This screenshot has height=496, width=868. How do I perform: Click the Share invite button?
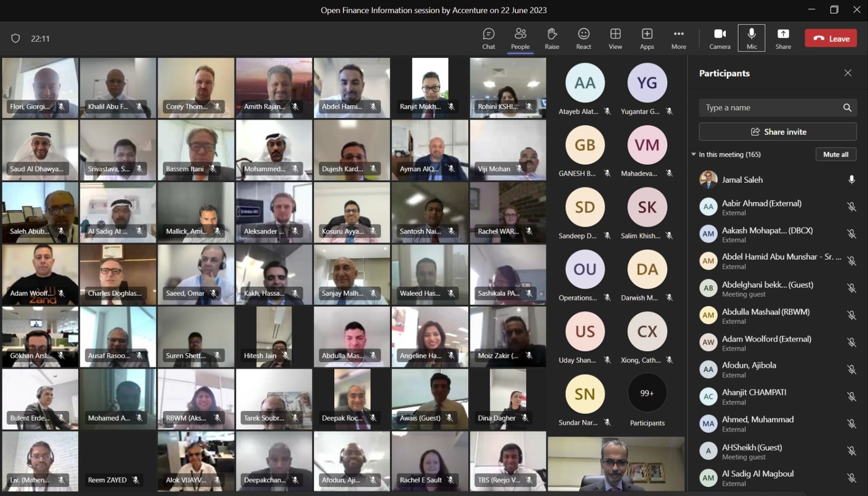point(777,132)
